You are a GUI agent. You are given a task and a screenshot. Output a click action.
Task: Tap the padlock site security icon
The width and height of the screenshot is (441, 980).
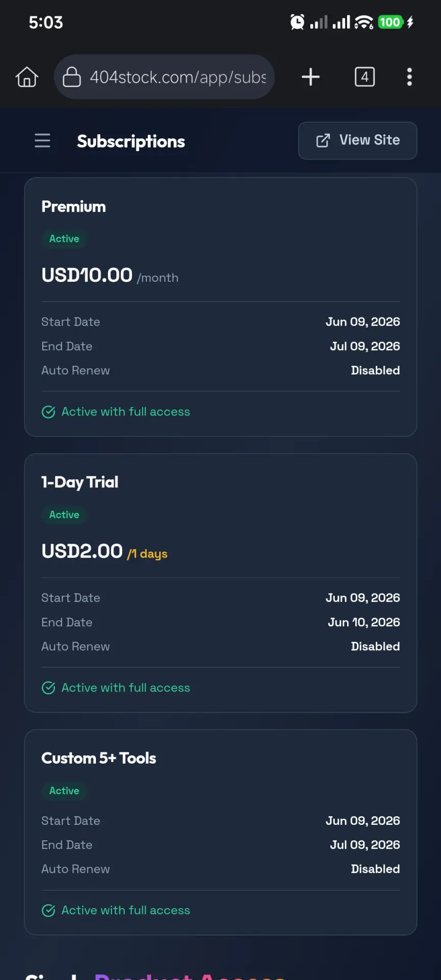coord(71,77)
